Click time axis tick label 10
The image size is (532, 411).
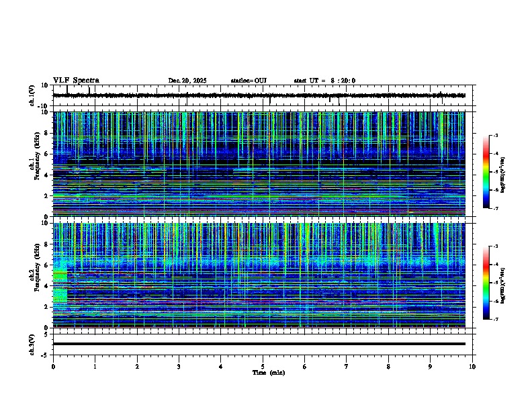click(x=472, y=367)
